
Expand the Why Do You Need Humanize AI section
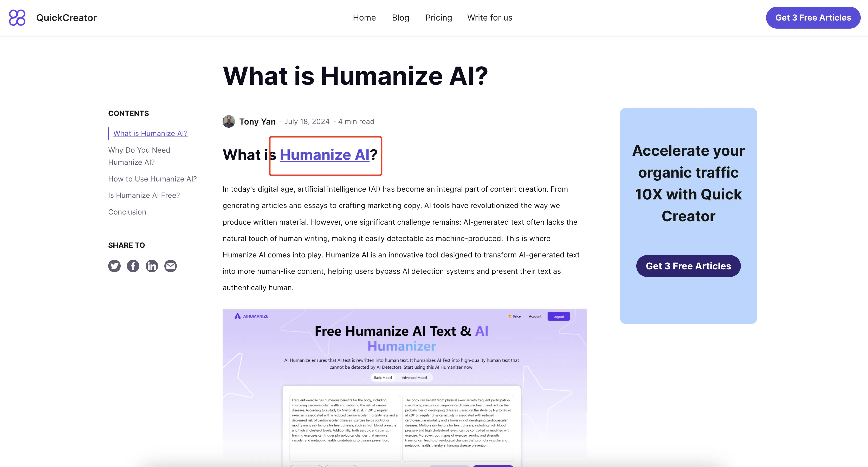[139, 155]
